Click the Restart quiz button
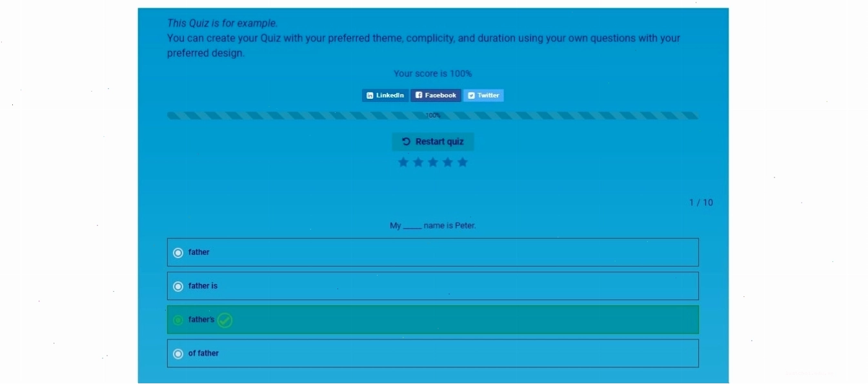Screen dimensions: 868x384 433,142
